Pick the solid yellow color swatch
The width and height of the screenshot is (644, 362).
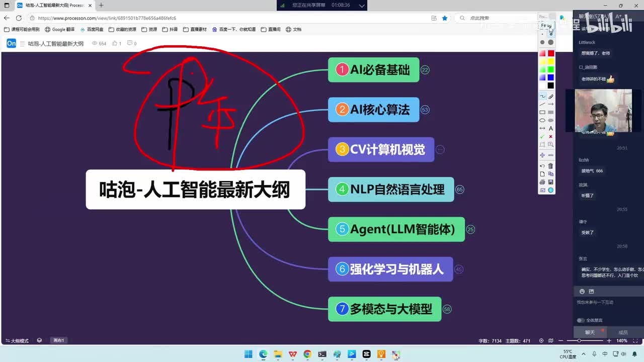click(551, 61)
